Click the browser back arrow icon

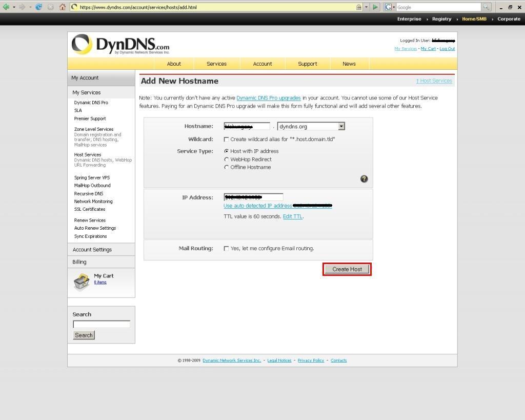[x=6, y=7]
